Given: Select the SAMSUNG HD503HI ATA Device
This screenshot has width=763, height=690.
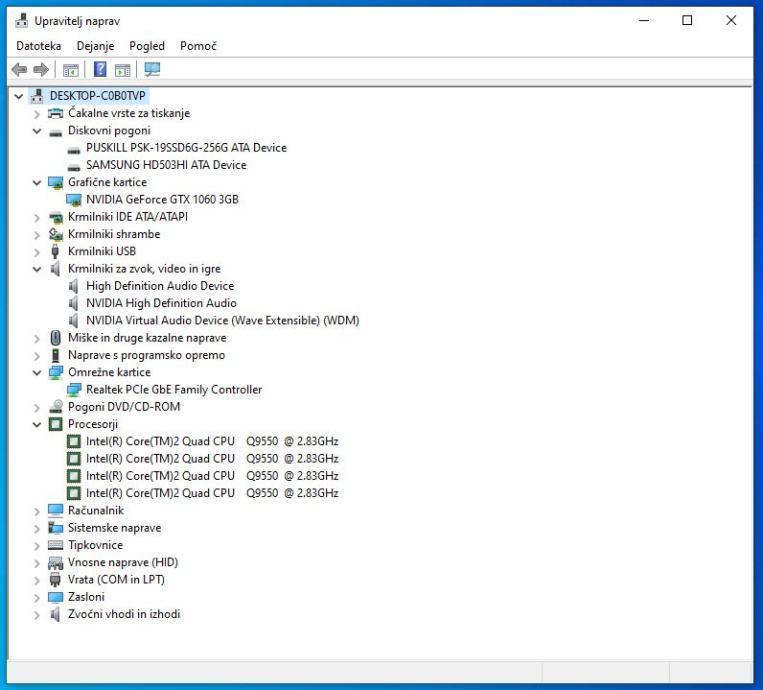Looking at the screenshot, I should coord(166,165).
